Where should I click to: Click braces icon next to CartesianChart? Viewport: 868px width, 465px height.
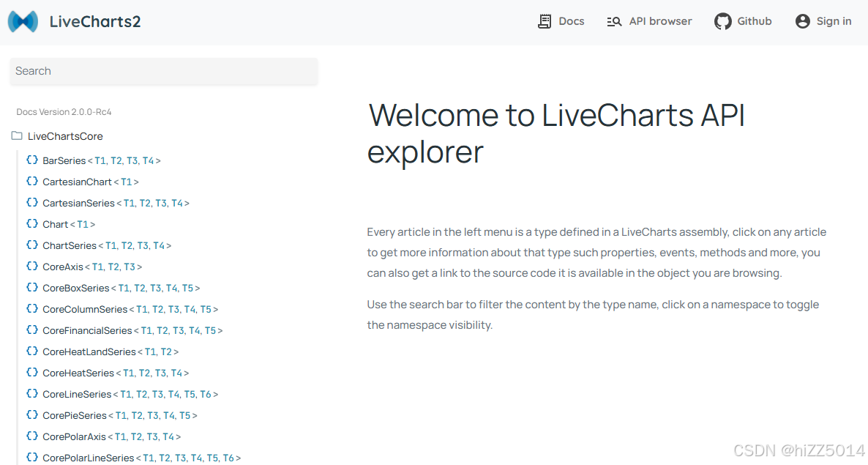pyautogui.click(x=32, y=181)
